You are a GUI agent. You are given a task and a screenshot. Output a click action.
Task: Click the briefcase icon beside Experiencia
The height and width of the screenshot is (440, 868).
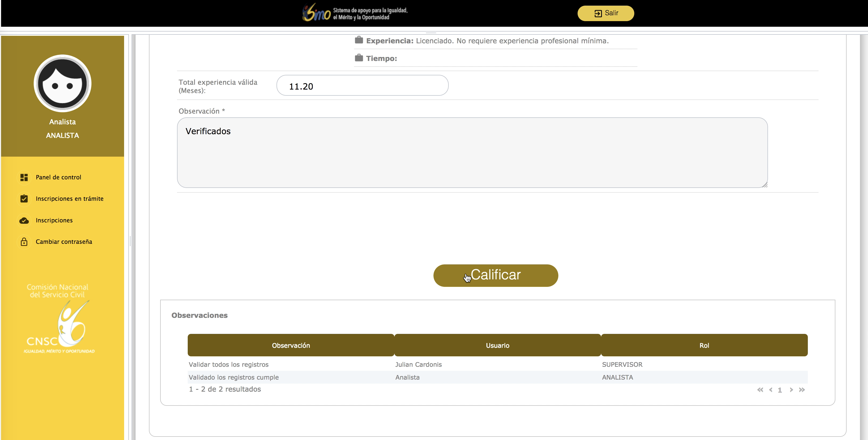click(x=359, y=40)
